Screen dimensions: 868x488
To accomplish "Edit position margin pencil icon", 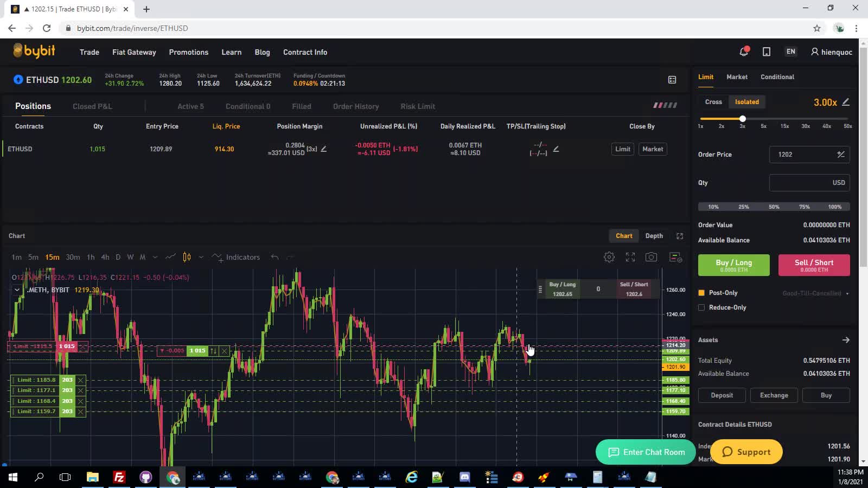I will click(x=324, y=149).
